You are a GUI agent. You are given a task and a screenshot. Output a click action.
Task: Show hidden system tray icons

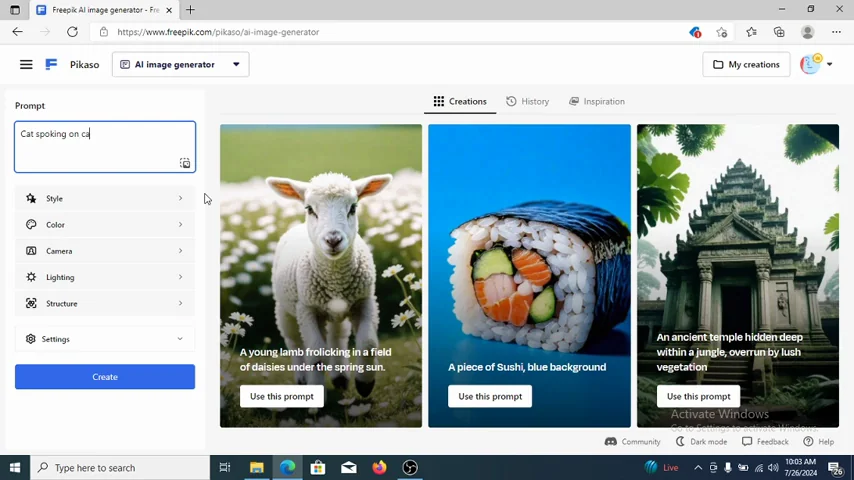(x=698, y=467)
